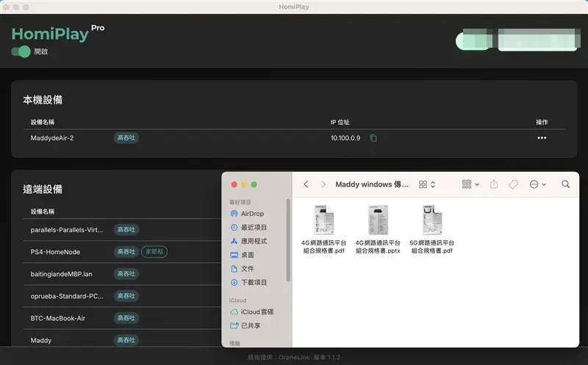
Task: Open 已共享 in the Finder sidebar
Action: (x=245, y=325)
